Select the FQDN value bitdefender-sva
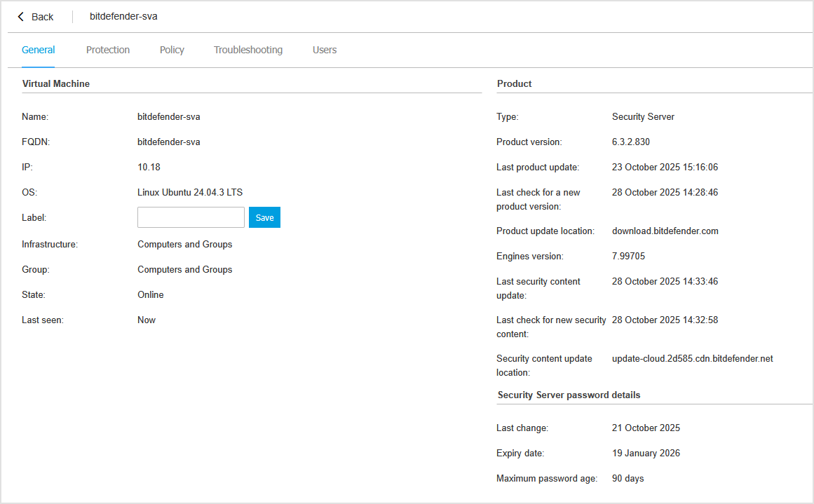 coord(168,142)
